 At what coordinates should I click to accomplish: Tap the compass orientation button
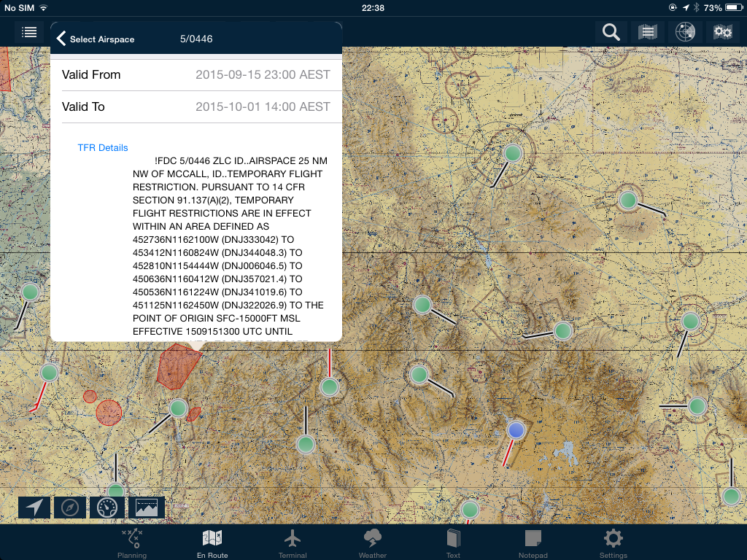click(70, 507)
